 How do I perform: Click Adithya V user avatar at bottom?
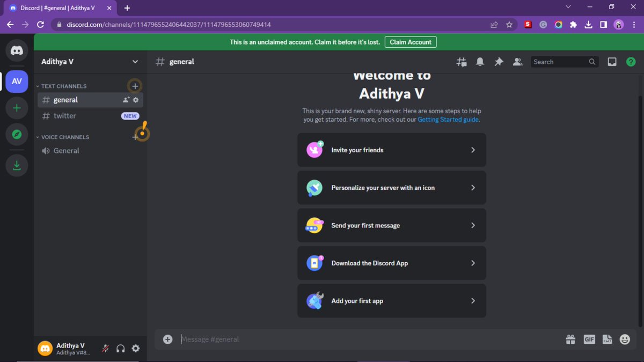tap(45, 349)
